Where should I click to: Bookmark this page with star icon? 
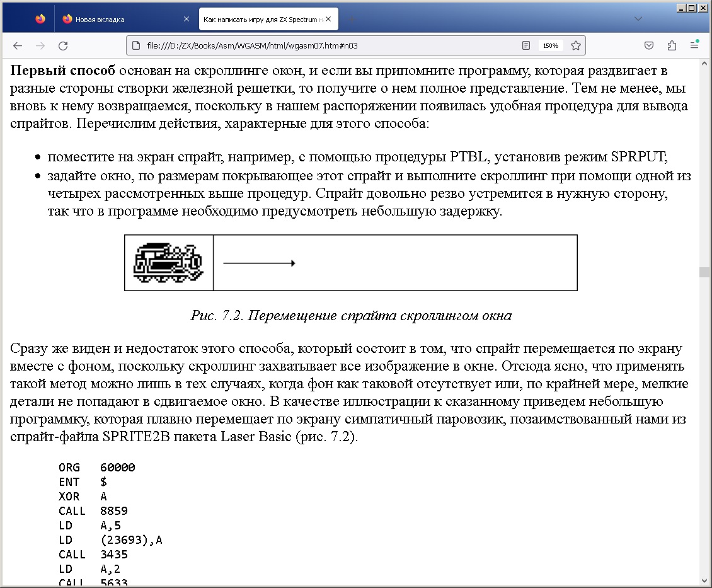coord(576,45)
